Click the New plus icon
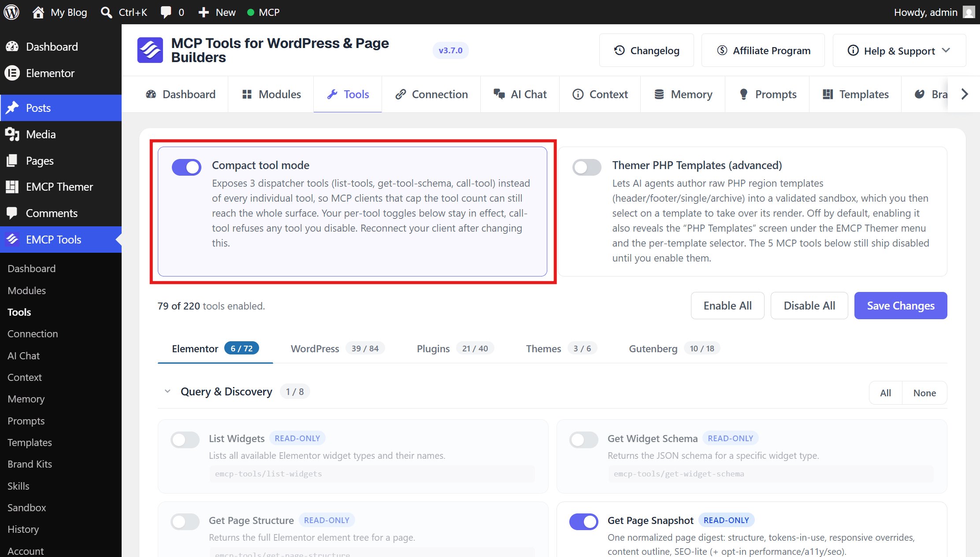The width and height of the screenshot is (980, 557). click(x=203, y=12)
